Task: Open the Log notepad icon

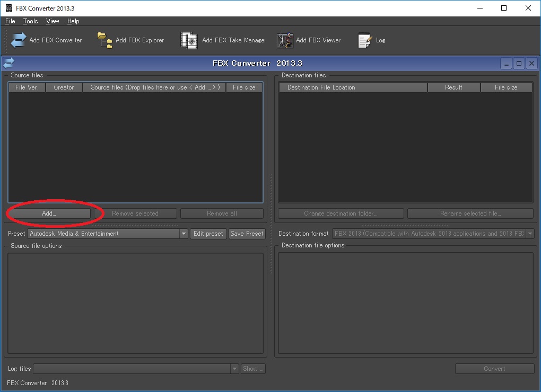Action: [x=364, y=40]
